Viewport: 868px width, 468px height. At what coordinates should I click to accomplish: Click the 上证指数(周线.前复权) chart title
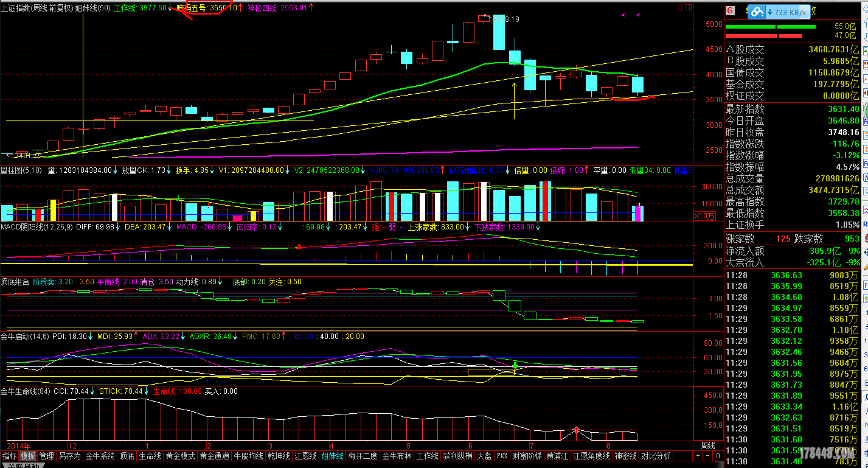(x=37, y=8)
